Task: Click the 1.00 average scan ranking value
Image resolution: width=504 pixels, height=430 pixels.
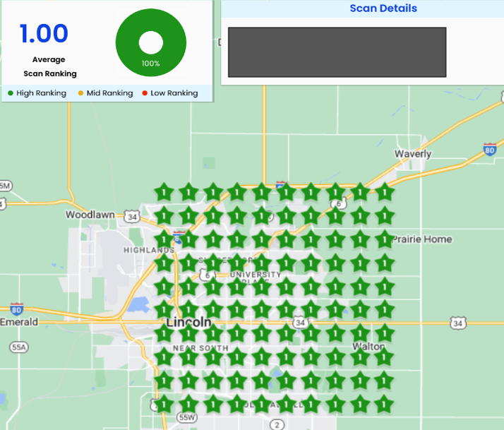Action: (x=44, y=34)
